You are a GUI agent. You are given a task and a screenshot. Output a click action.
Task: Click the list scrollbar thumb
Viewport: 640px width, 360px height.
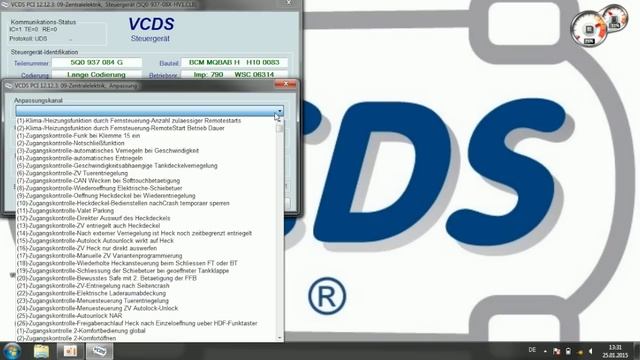pos(280,129)
